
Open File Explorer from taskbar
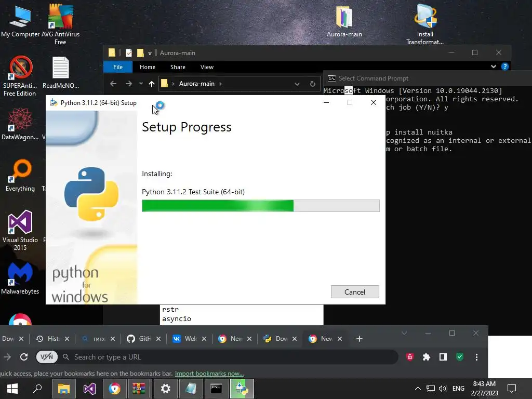(x=63, y=389)
